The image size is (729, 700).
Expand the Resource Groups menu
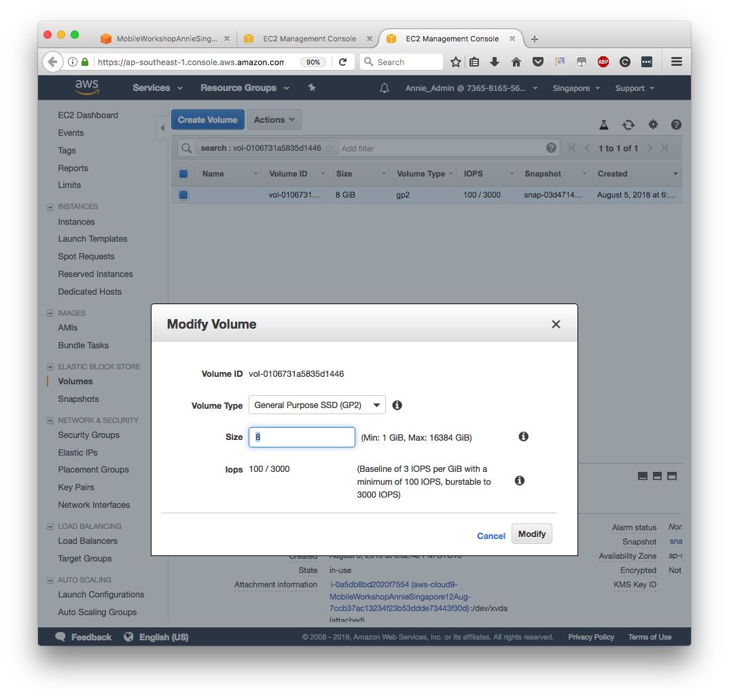pos(245,88)
